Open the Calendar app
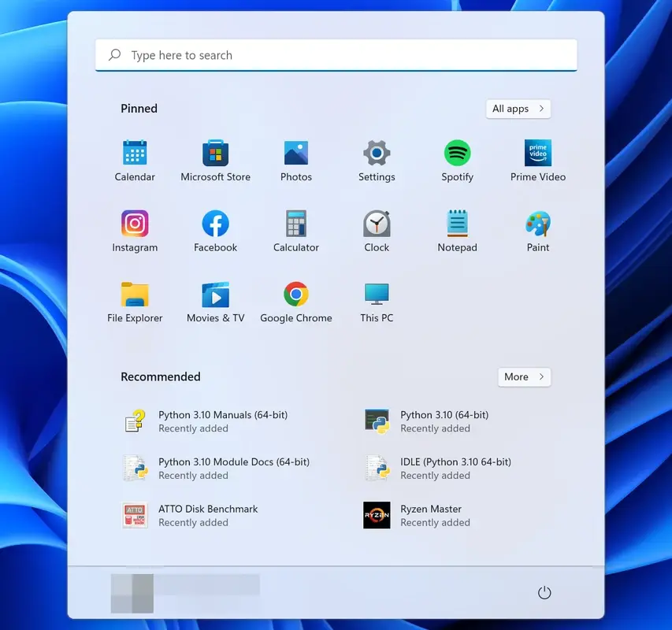 point(135,154)
